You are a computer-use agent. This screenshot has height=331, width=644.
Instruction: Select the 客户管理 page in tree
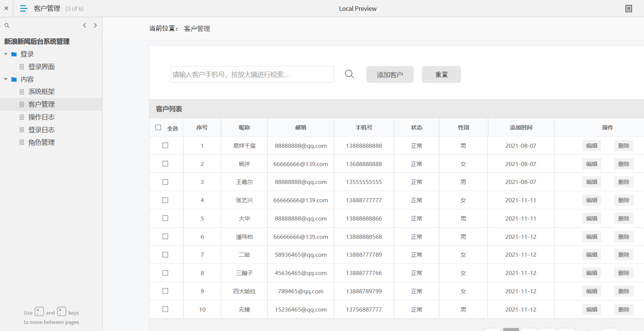(41, 104)
